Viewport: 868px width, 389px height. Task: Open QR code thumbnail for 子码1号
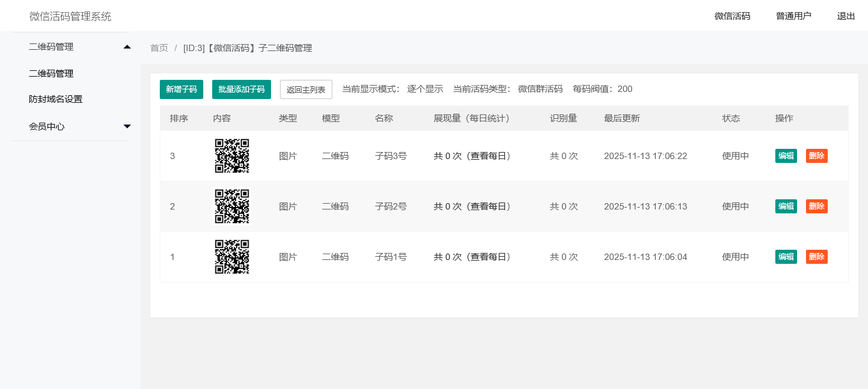click(231, 257)
